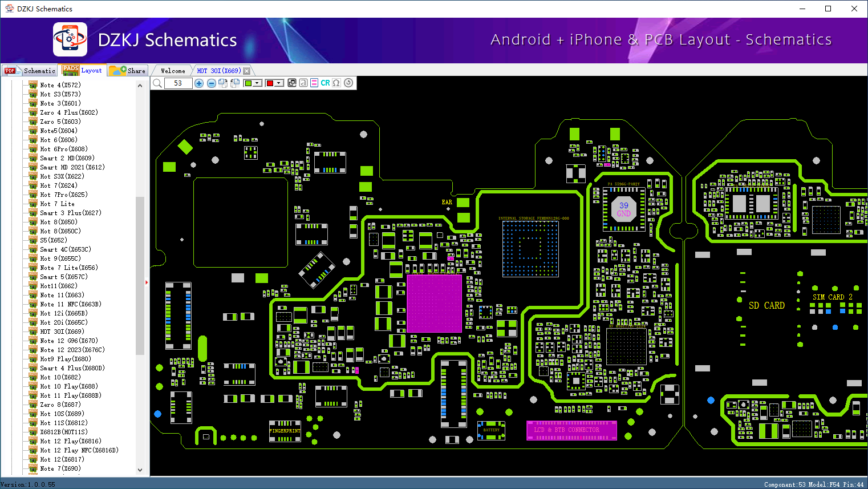
Task: Select Smart 3 Plus(X627) entry
Action: 71,213
